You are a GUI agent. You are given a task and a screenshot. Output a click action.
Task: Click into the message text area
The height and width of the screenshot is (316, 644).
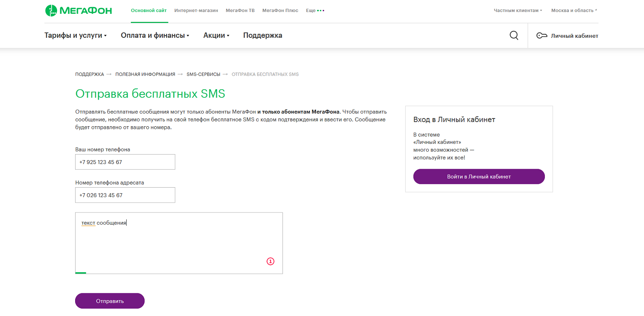point(179,243)
